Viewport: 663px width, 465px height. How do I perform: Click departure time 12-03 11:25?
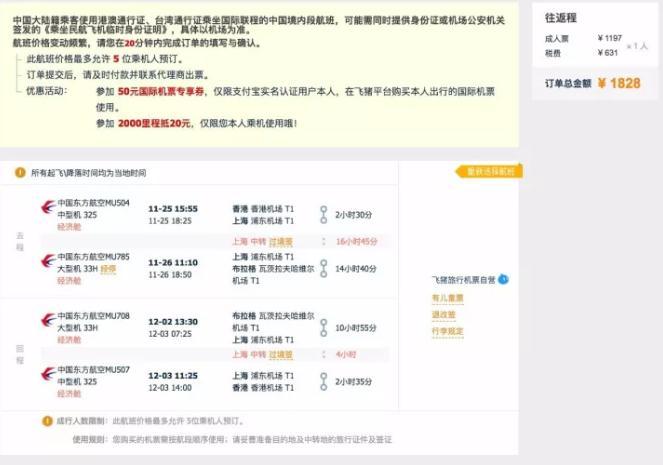click(173, 375)
